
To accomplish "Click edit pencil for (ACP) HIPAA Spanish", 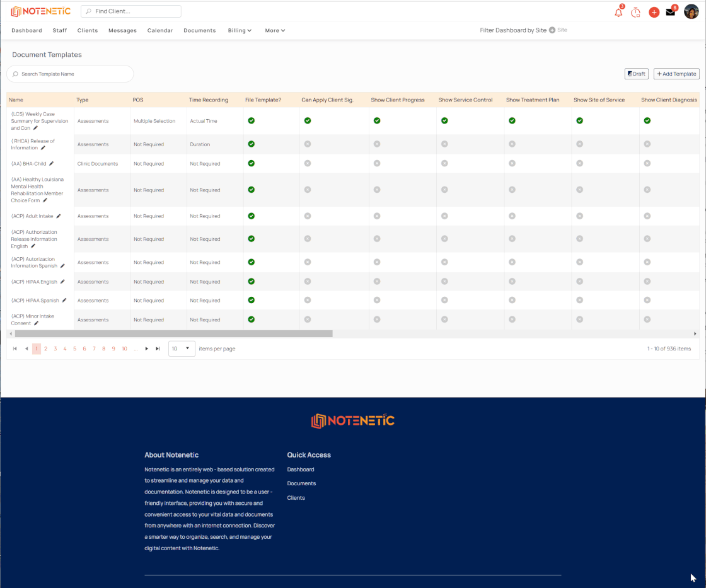I will tap(64, 301).
